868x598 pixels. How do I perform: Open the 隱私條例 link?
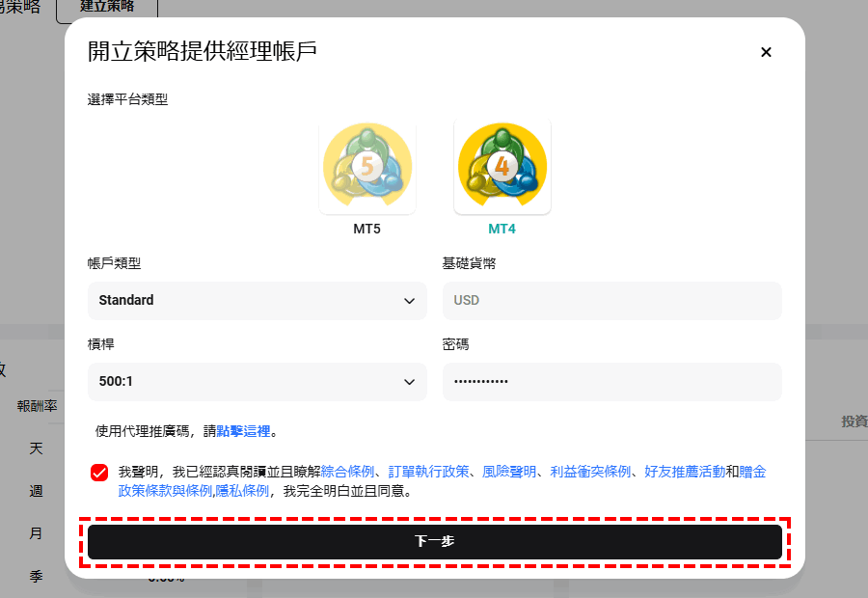click(242, 491)
